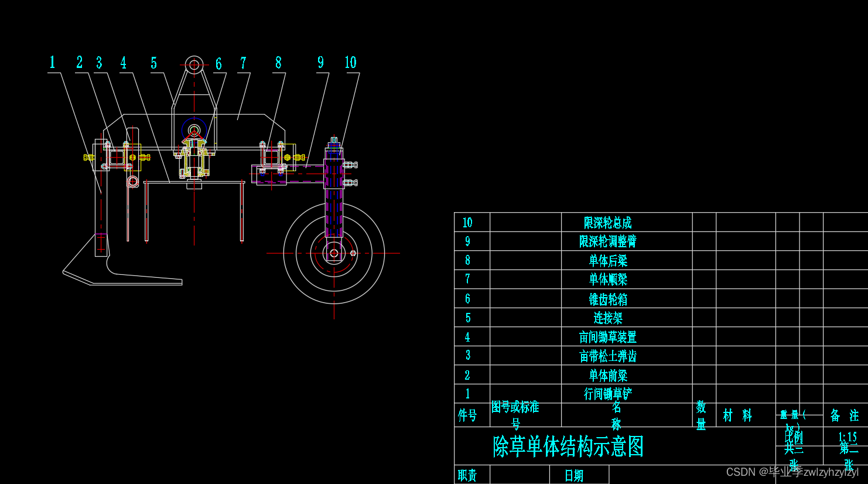Screen dimensions: 868x484
Task: Select the 限深轮调整臂 table cell
Action: pos(607,241)
